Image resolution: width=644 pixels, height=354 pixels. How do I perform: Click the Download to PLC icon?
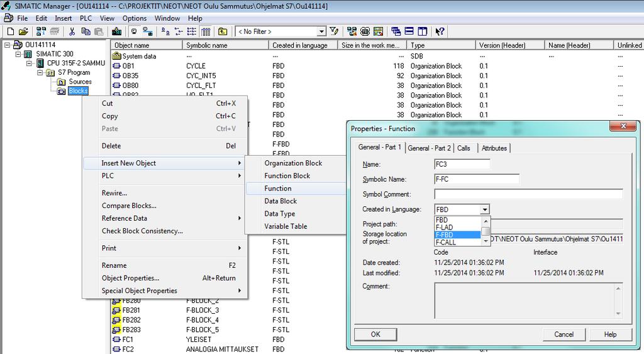116,31
